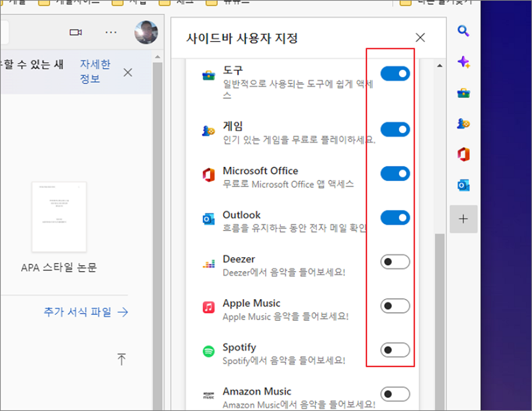The image size is (532, 411).
Task: Open the Games icon in Edge sidebar
Action: click(463, 123)
